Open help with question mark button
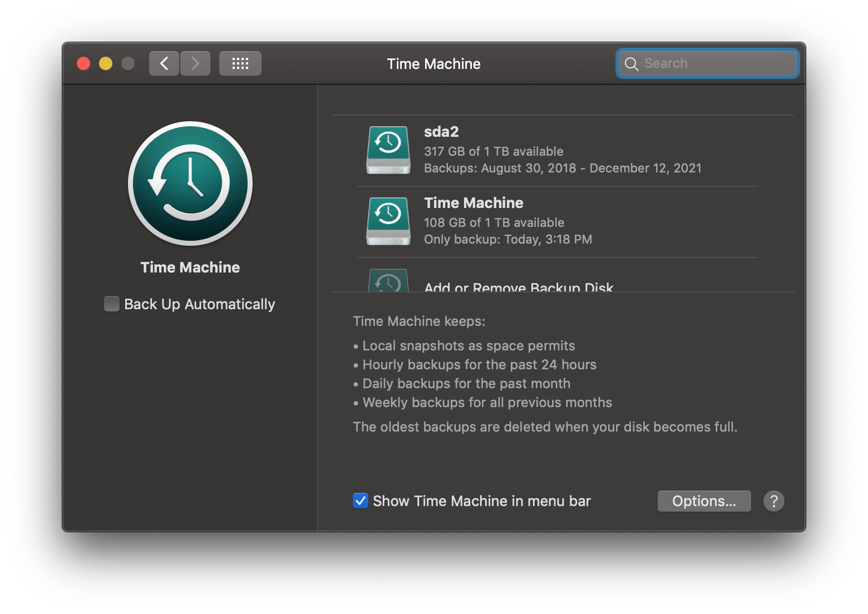 pyautogui.click(x=773, y=501)
